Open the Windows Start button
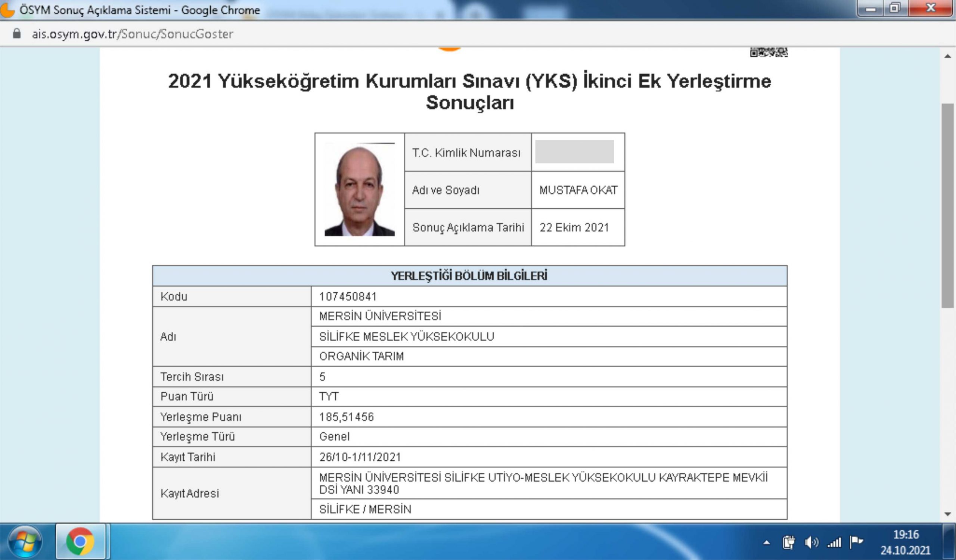The height and width of the screenshot is (560, 956). click(25, 541)
